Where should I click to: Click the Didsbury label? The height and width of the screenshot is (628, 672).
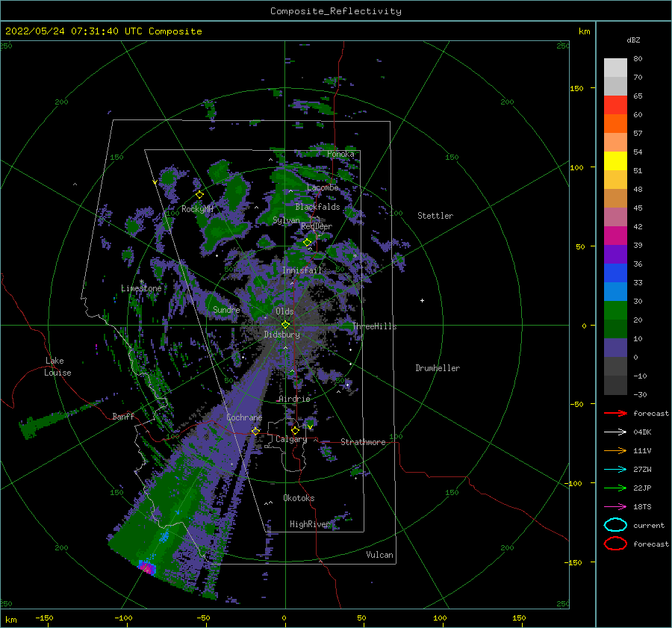(281, 335)
